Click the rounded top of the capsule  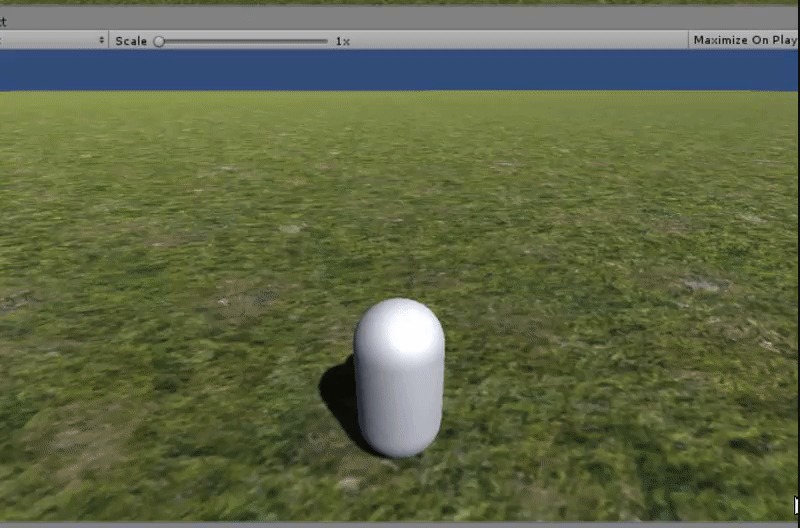tap(399, 318)
